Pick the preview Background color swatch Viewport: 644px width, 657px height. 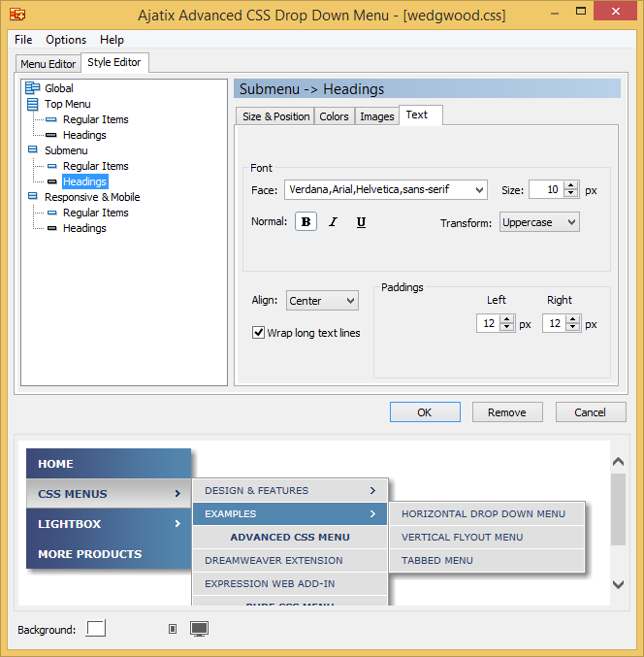pyautogui.click(x=96, y=629)
